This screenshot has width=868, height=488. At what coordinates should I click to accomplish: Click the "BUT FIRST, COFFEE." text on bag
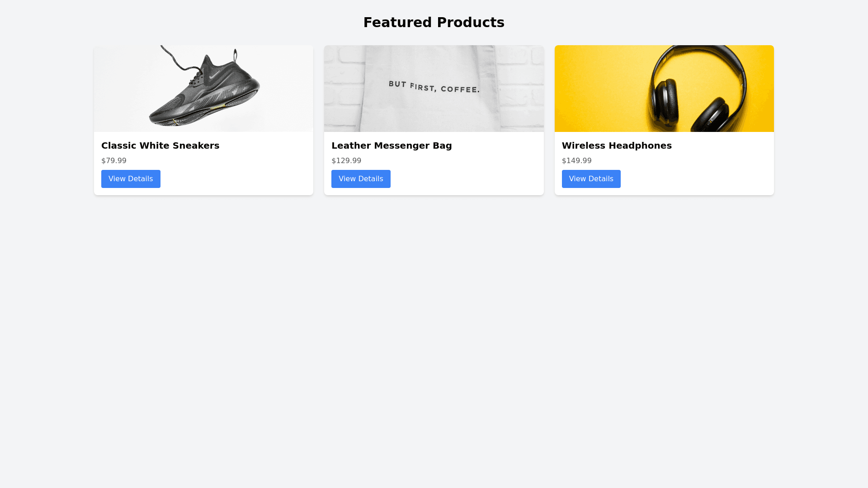[434, 86]
